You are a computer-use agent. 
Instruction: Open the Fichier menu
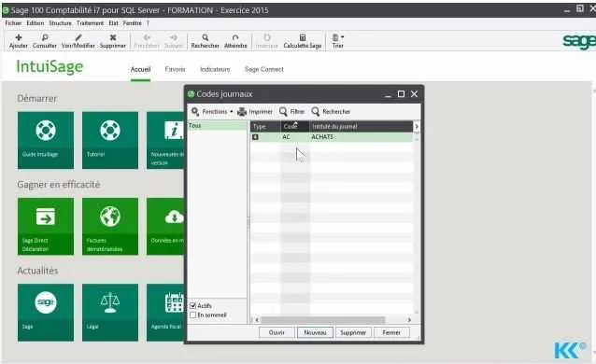[x=13, y=23]
